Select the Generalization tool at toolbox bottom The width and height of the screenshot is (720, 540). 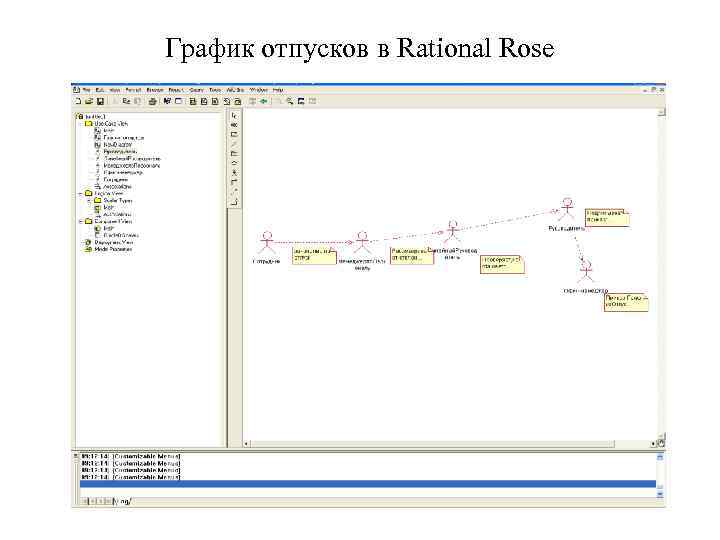(234, 202)
